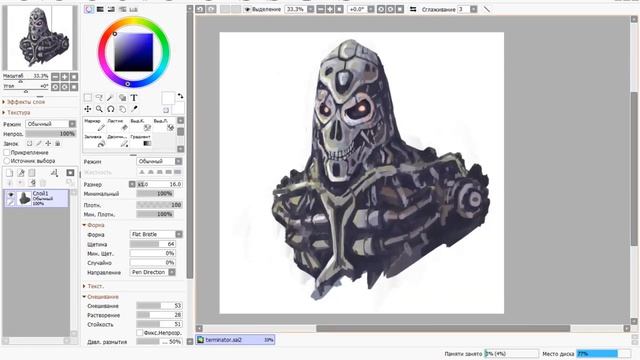Select the Move tool
Screen dimensions: 640x360
88,109
